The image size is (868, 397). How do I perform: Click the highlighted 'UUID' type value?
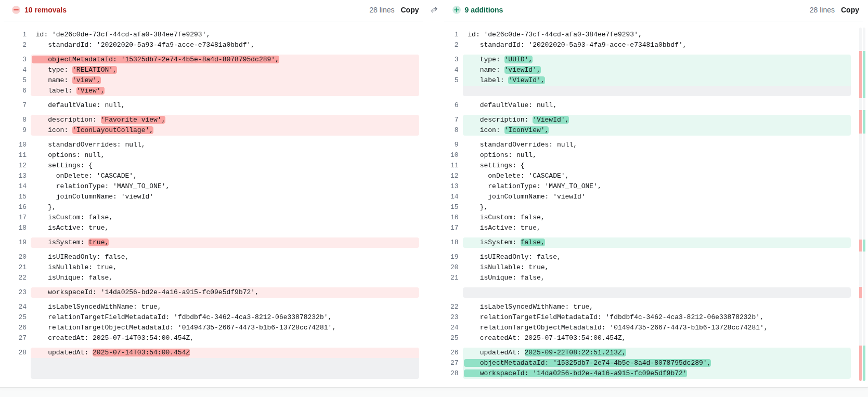[x=518, y=59]
